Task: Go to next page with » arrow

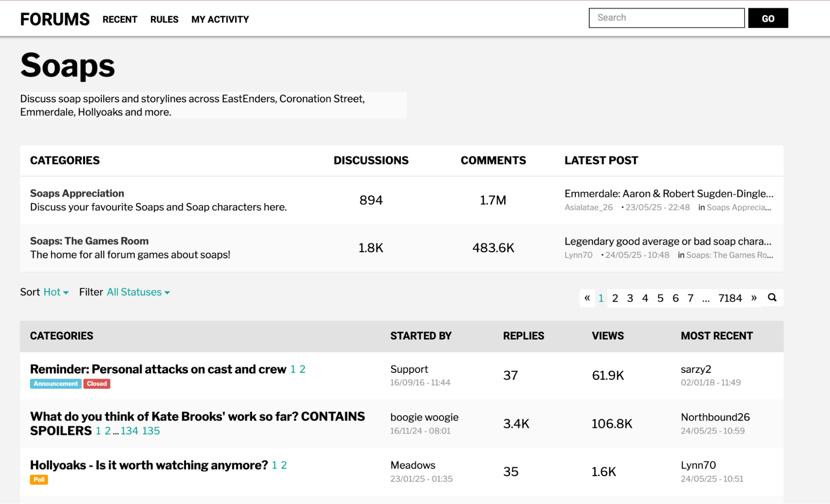Action: [x=754, y=297]
